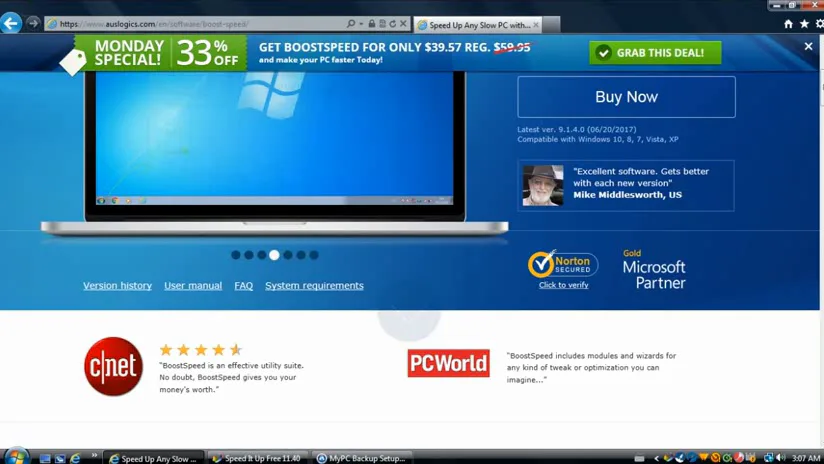Click the 'Click to verify' link

[x=563, y=285]
